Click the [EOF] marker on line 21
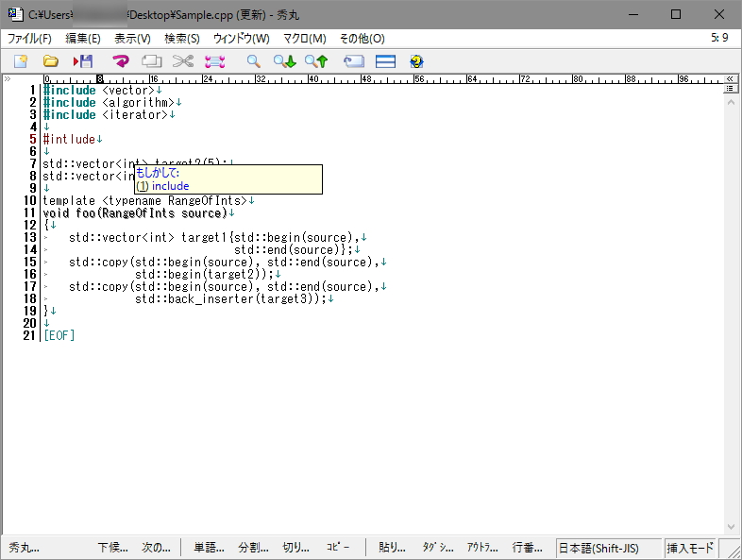Image resolution: width=742 pixels, height=560 pixels. tap(59, 335)
